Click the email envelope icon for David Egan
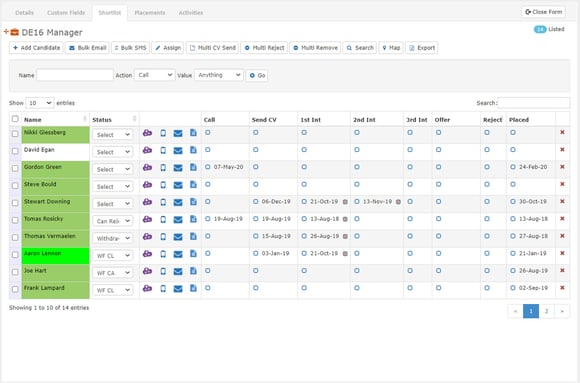The width and height of the screenshot is (580, 383). [x=178, y=150]
